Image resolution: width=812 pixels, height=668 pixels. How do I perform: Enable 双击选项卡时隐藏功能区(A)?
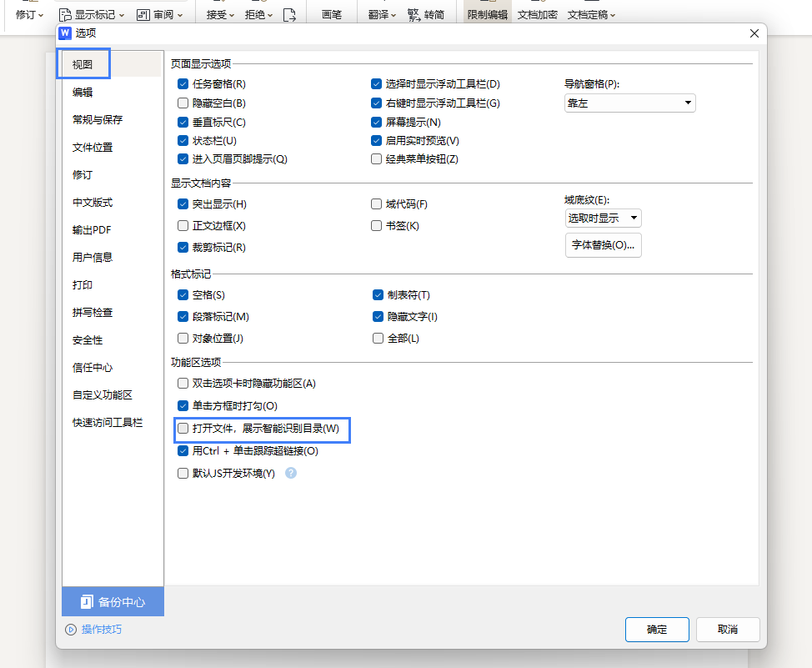coord(183,384)
